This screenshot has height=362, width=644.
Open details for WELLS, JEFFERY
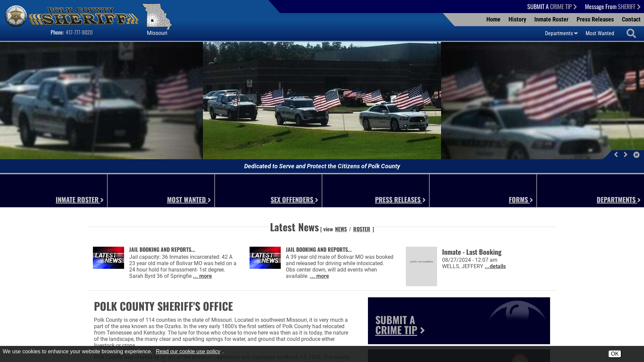coord(495,266)
